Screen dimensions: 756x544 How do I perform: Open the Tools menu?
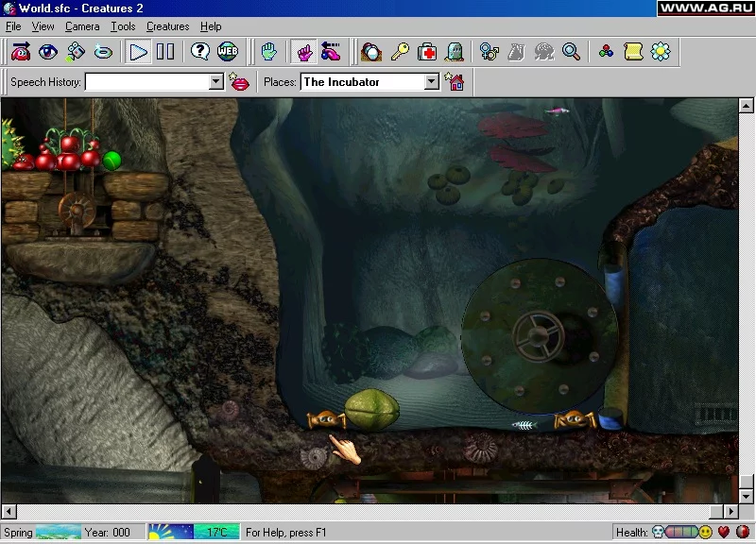coord(123,26)
